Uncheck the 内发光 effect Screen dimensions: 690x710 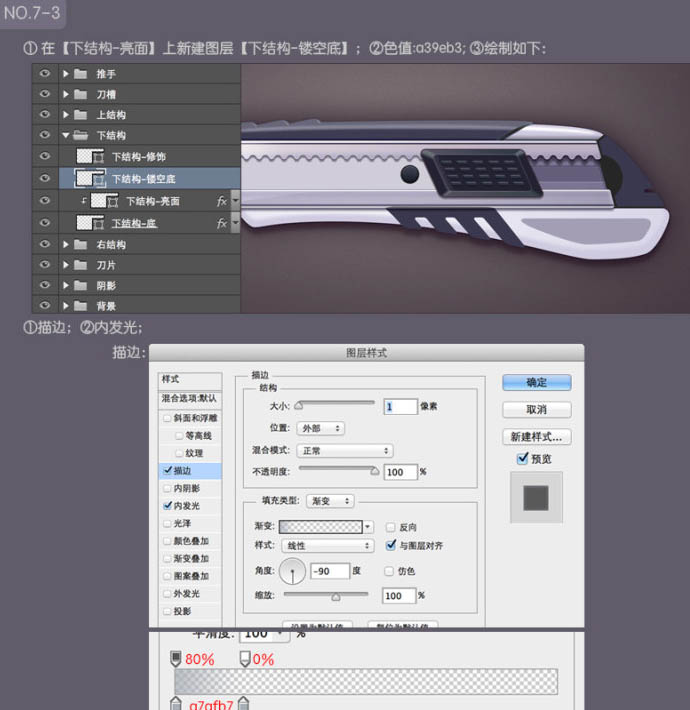(x=167, y=505)
